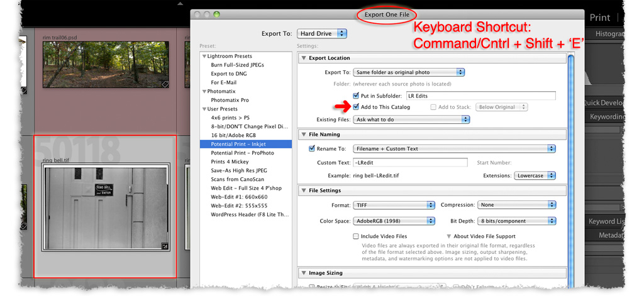Collapse the File Settings section
Image resolution: width=644 pixels, height=296 pixels.
click(x=304, y=191)
